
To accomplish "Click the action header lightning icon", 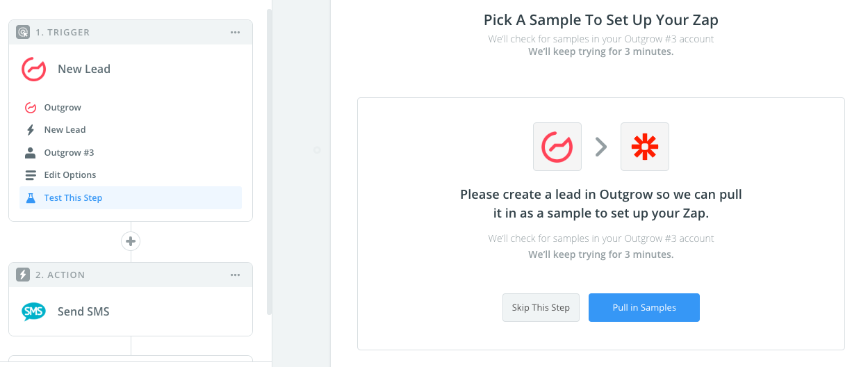I will coord(23,275).
